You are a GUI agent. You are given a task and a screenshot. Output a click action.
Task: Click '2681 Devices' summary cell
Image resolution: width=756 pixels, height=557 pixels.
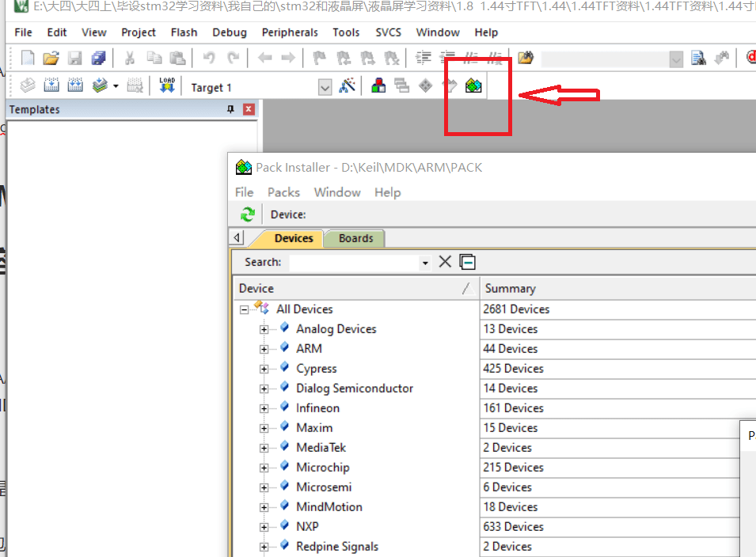click(x=516, y=309)
